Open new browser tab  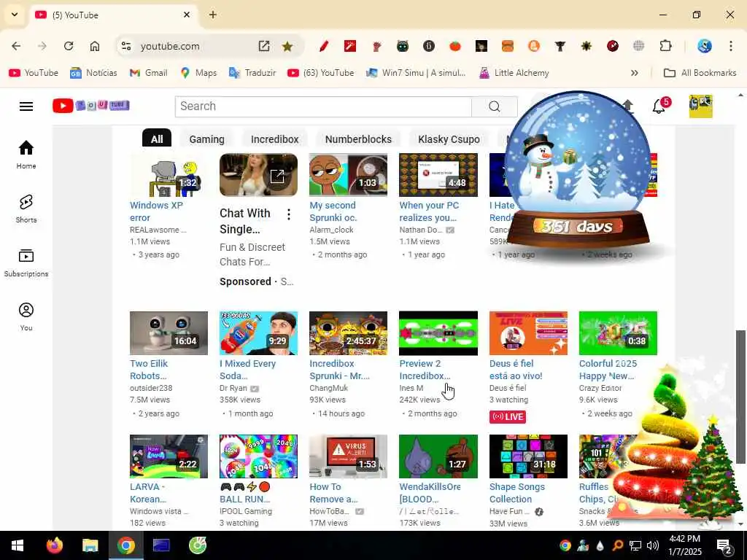point(213,15)
